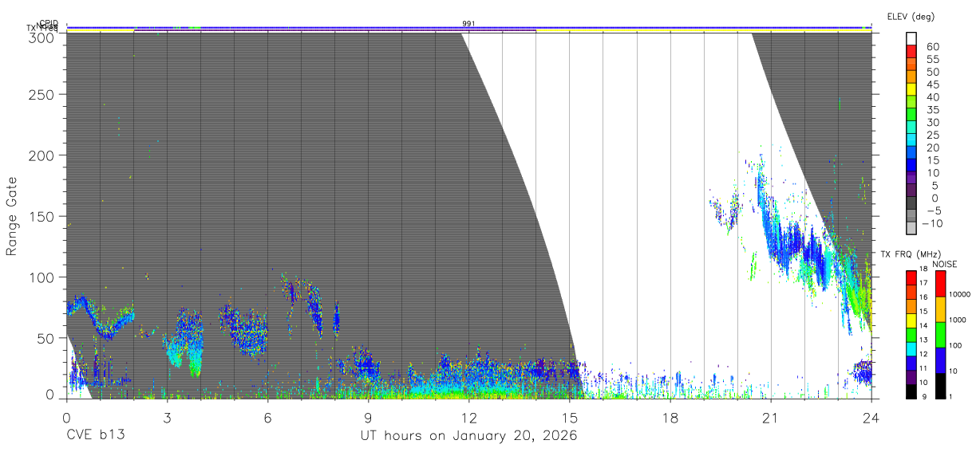The width and height of the screenshot is (980, 452).
Task: Click the '200' tick on the Range Gate axis
Action: [x=43, y=155]
